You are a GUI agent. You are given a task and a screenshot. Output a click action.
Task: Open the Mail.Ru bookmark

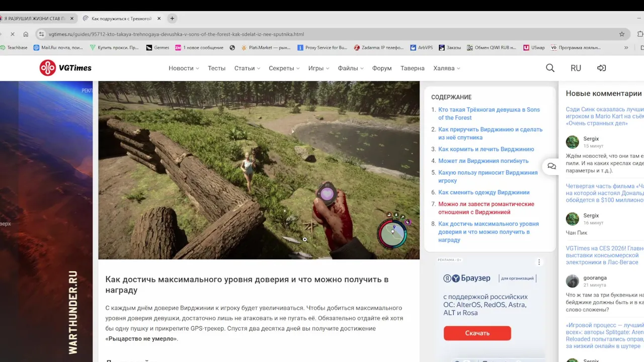point(58,48)
